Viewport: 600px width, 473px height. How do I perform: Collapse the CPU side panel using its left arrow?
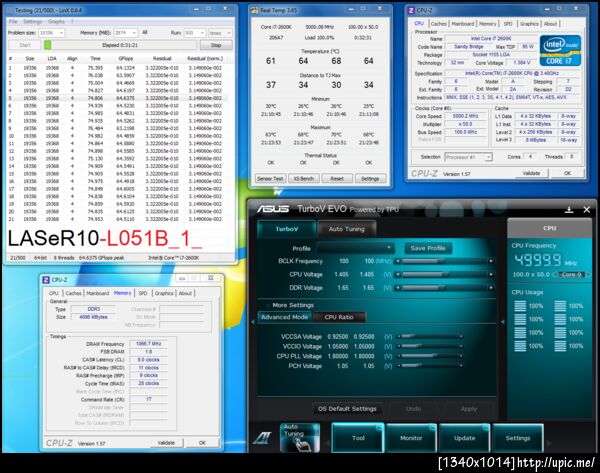[502, 322]
